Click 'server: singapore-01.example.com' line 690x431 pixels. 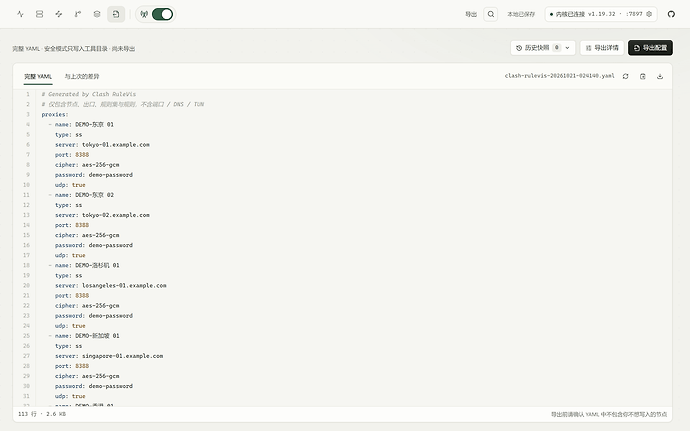(x=109, y=356)
